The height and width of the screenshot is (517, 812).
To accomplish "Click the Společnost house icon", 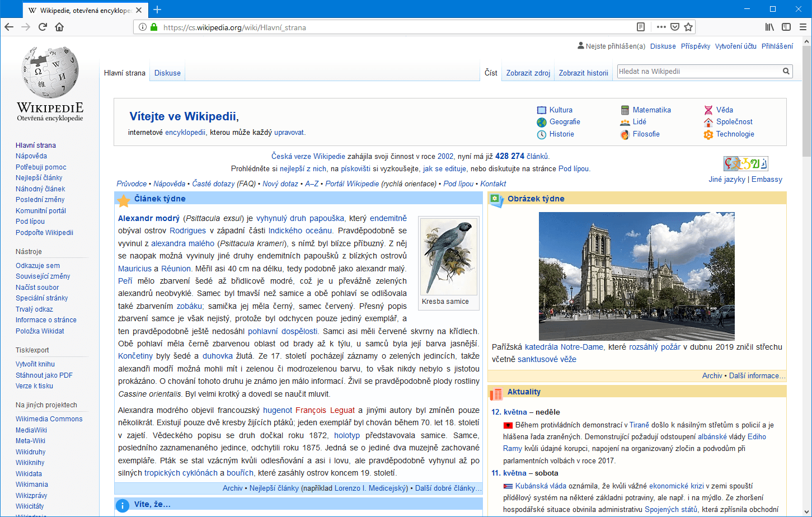I will click(708, 122).
